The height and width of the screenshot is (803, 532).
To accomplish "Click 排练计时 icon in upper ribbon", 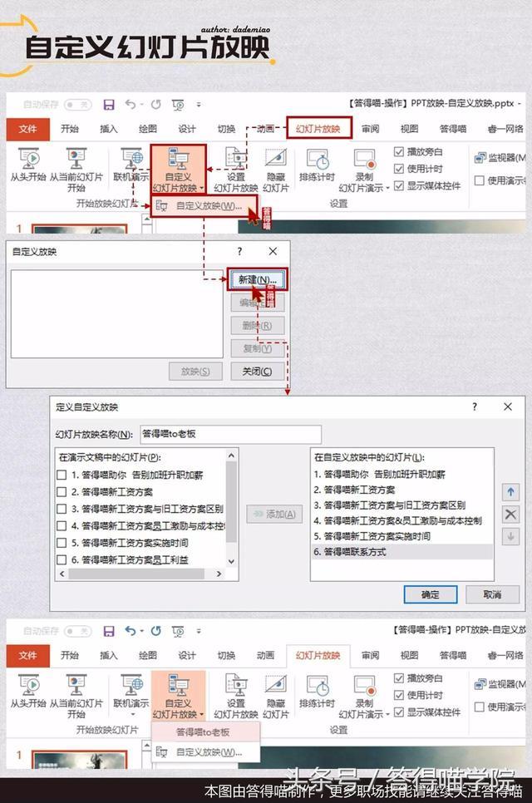I will 317,158.
